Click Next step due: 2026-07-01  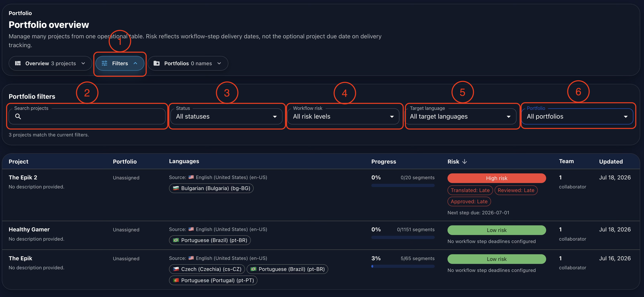pos(478,213)
